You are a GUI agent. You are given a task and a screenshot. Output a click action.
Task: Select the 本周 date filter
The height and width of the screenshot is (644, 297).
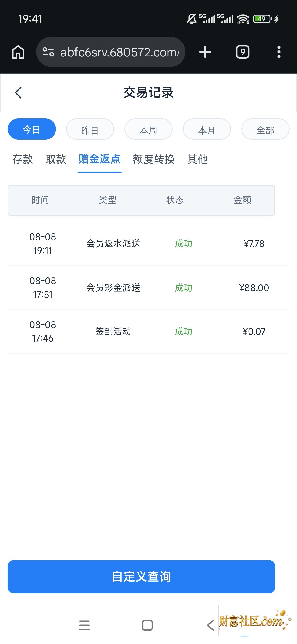148,129
